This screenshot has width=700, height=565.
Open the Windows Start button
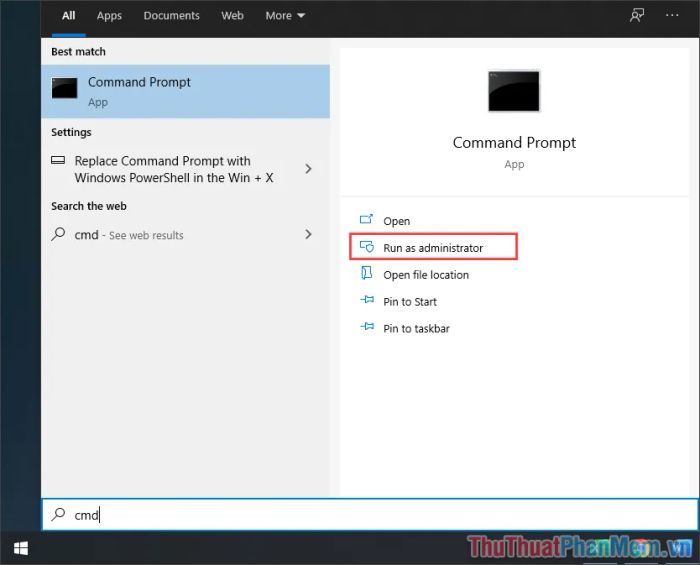21,548
